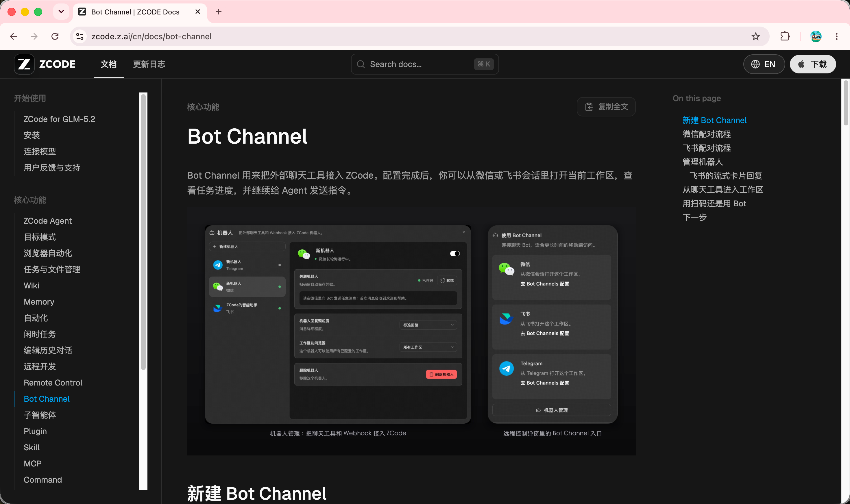The image size is (850, 504).
Task: Focus the Search docs field
Action: click(425, 64)
